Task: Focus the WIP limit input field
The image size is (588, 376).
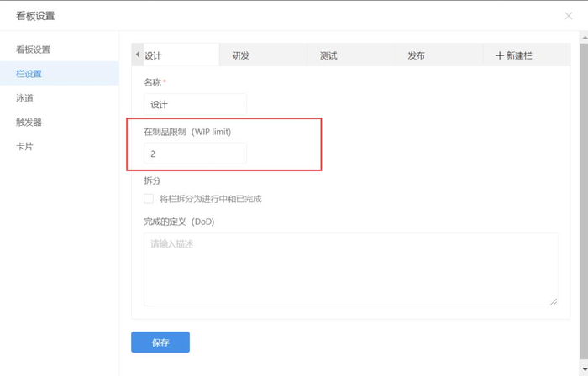Action: click(x=195, y=154)
